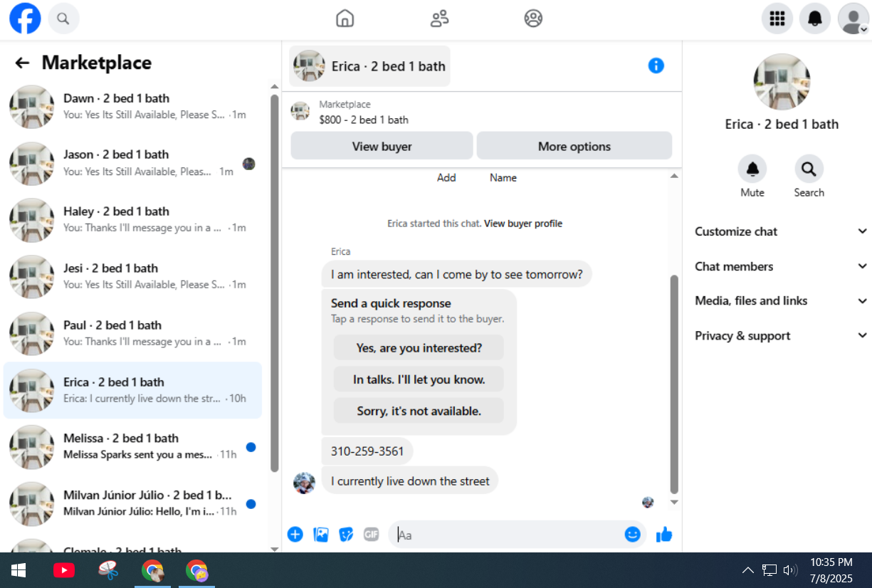This screenshot has width=872, height=588.
Task: Click the conversation list scrollbar up arrow
Action: (x=275, y=87)
